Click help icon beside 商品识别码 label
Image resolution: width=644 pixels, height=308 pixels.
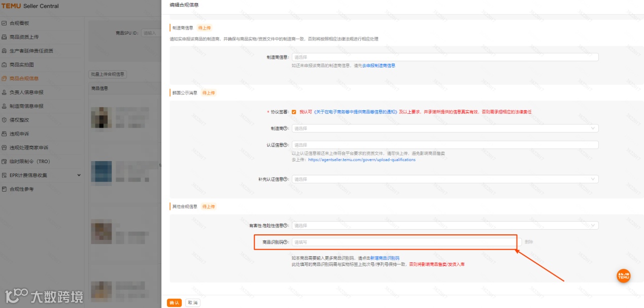click(286, 242)
